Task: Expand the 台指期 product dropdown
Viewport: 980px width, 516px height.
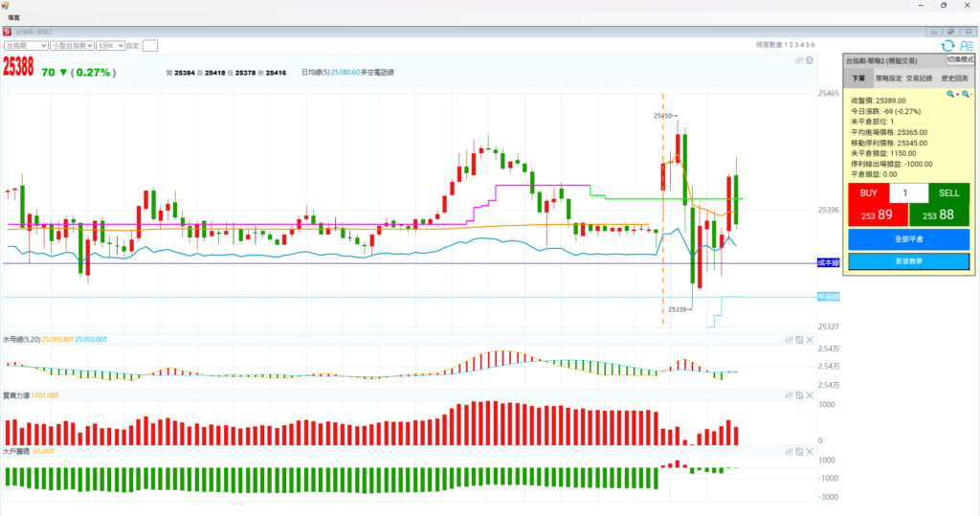Action: point(26,45)
